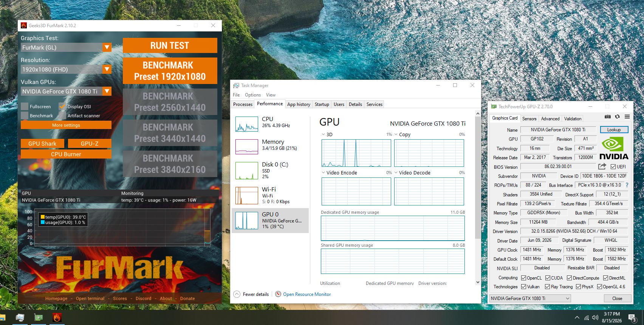
Task: Toggle the CUDA checkbox
Action: pyautogui.click(x=547, y=278)
